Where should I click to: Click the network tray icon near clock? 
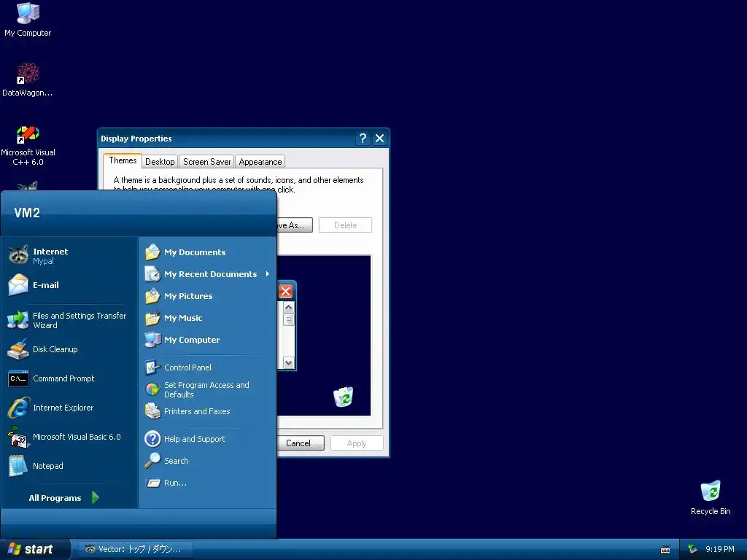pos(692,549)
